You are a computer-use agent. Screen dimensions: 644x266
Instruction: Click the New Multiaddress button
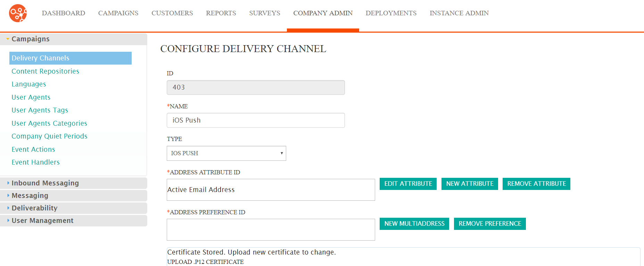[414, 224]
